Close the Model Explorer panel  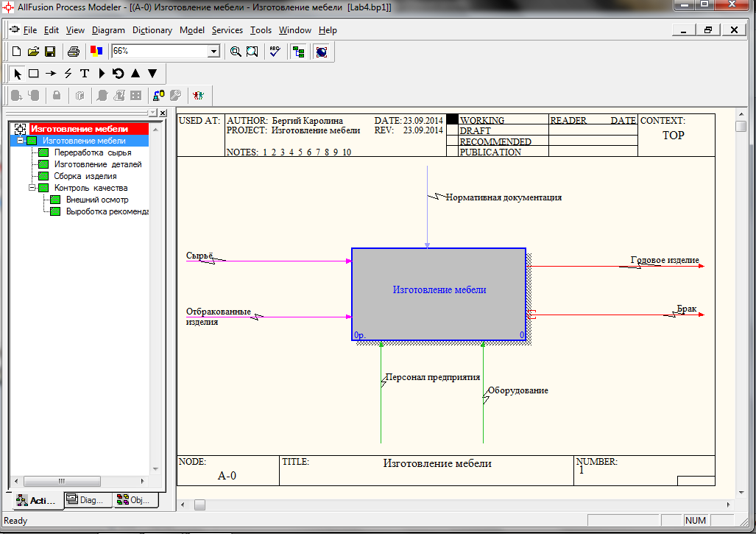tap(163, 113)
